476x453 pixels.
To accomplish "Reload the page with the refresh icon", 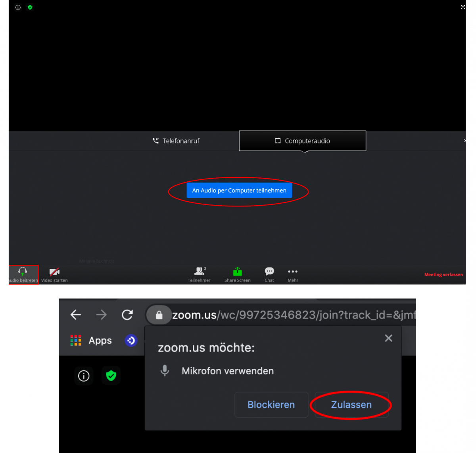I will pos(127,315).
